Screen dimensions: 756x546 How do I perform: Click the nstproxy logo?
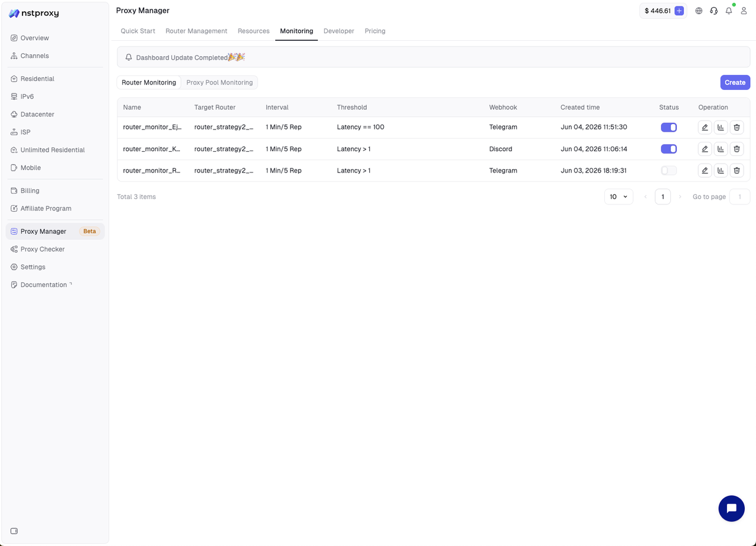point(34,13)
